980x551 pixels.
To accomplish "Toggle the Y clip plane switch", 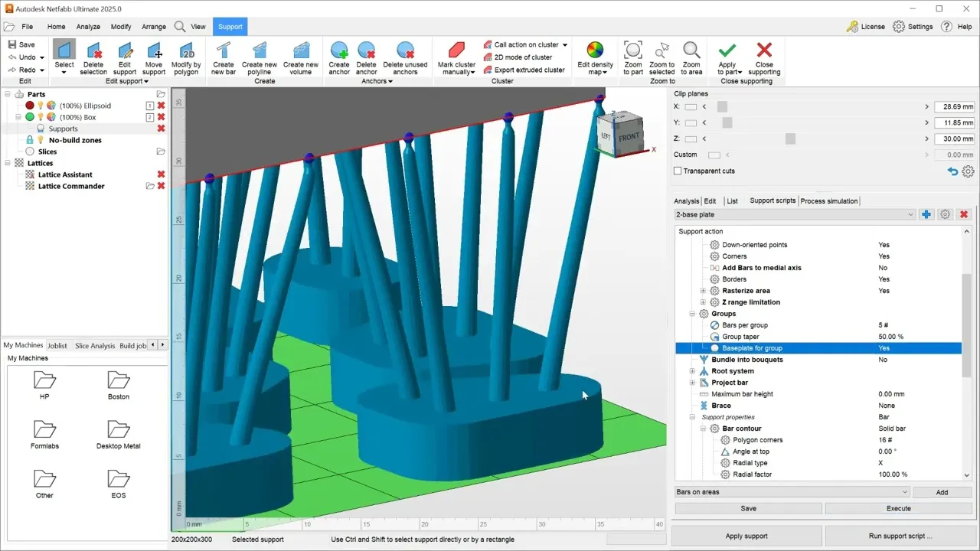I will click(691, 122).
